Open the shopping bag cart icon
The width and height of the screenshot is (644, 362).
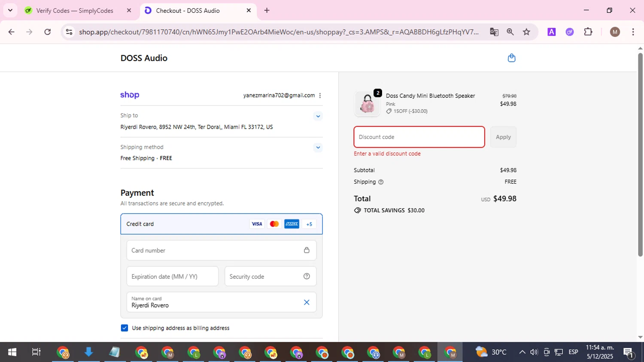[511, 58]
